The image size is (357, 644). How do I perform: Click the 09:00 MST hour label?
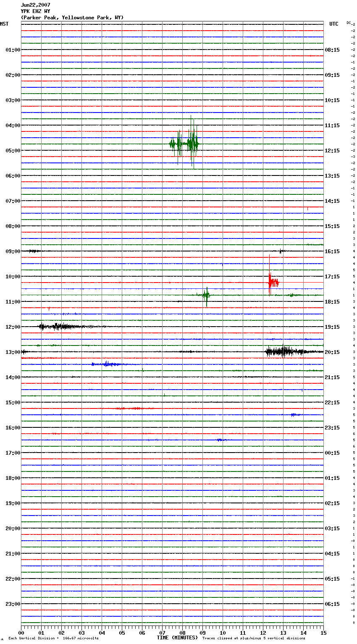click(13, 251)
